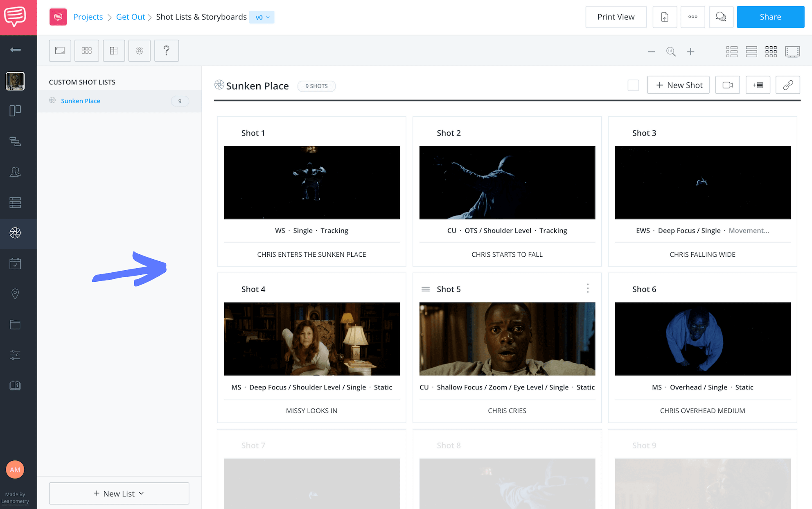812x509 pixels.
Task: Open the Shot 5 three-dot menu
Action: click(x=588, y=288)
